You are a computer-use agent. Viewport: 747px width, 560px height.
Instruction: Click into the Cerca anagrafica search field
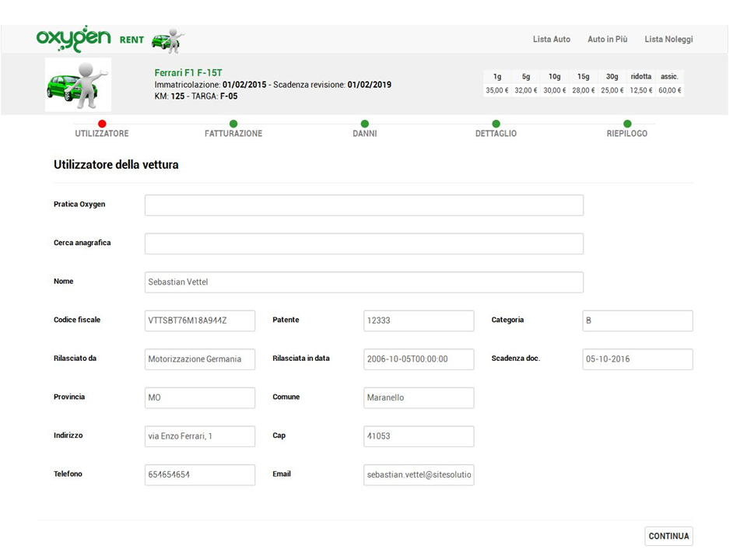pos(364,243)
